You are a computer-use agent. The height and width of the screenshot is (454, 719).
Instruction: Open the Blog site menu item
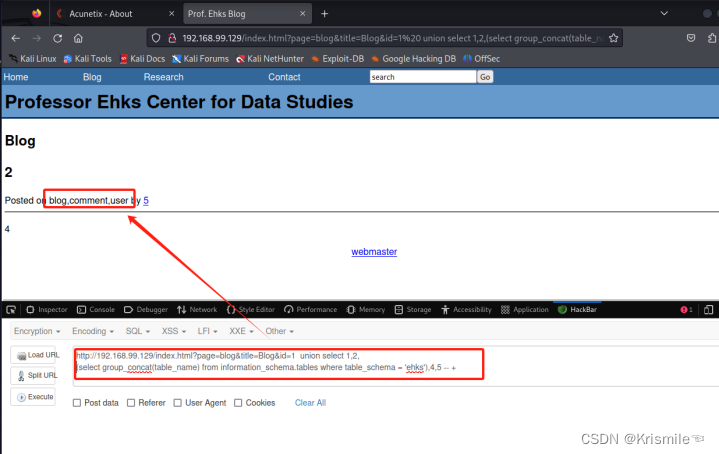click(92, 77)
